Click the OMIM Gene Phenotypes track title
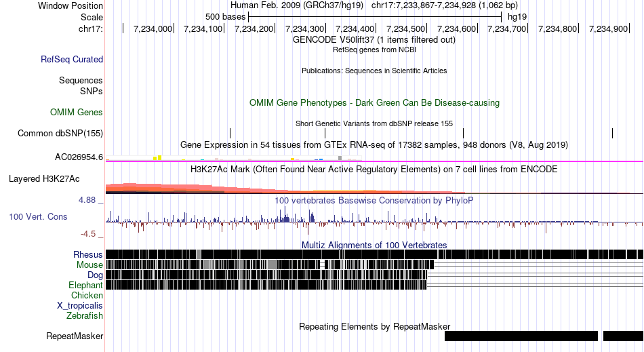This screenshot has width=644, height=352. [x=374, y=102]
